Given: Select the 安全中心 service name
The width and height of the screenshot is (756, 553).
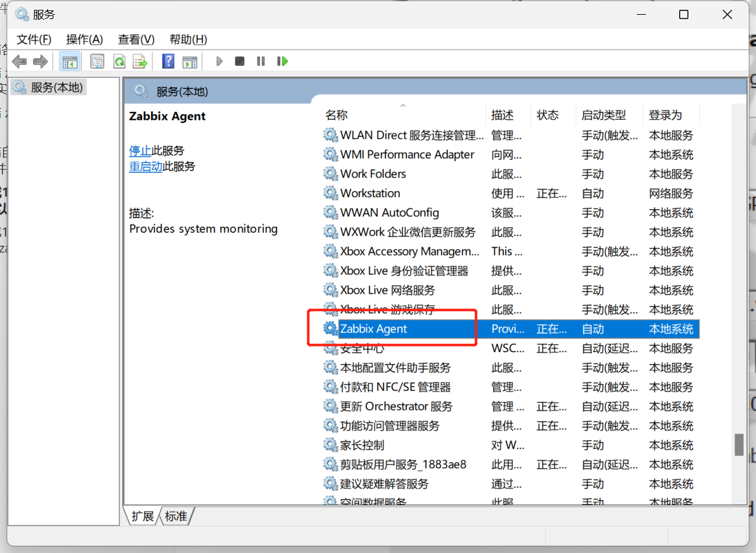Looking at the screenshot, I should coord(363,348).
